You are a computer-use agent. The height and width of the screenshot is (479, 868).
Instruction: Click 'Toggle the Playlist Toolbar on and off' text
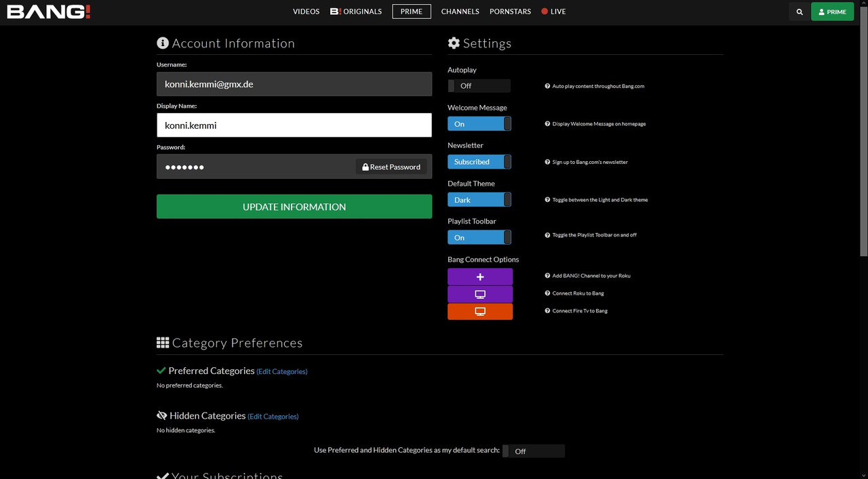click(x=595, y=235)
